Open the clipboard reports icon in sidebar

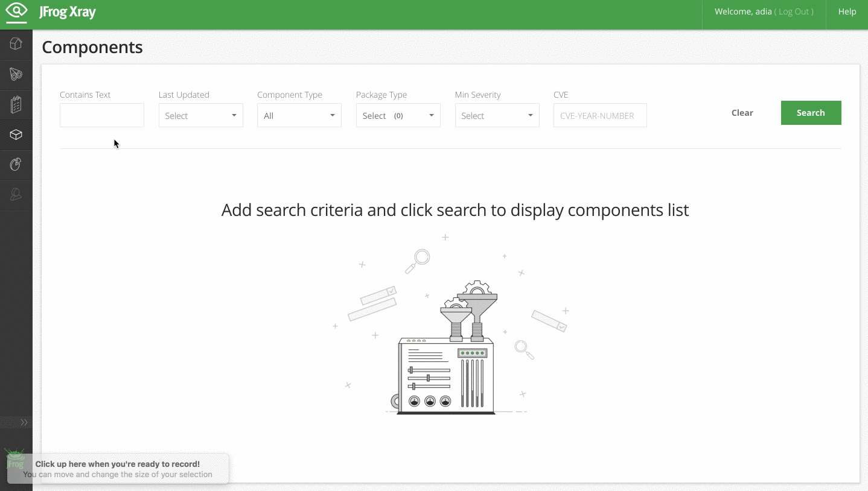click(16, 104)
